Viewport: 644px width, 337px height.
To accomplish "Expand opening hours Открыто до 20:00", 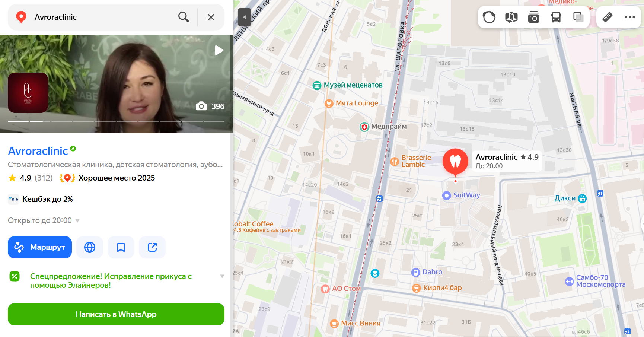I will 44,220.
